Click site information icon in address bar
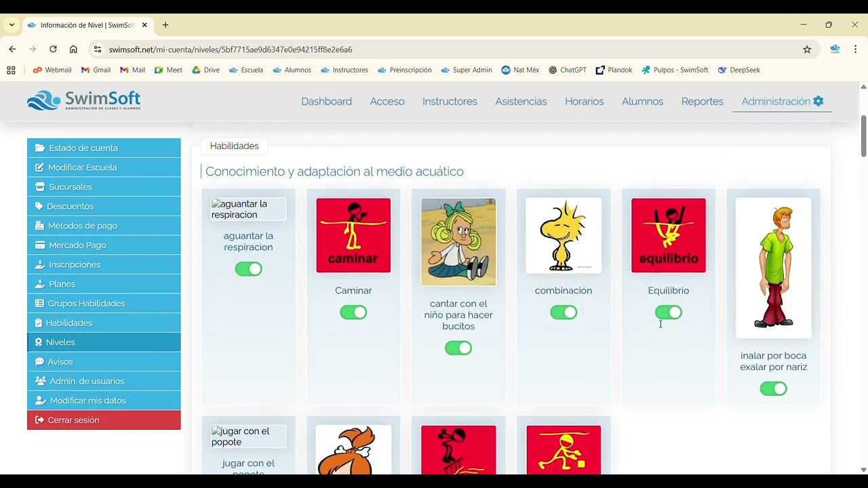868x488 pixels. click(98, 49)
